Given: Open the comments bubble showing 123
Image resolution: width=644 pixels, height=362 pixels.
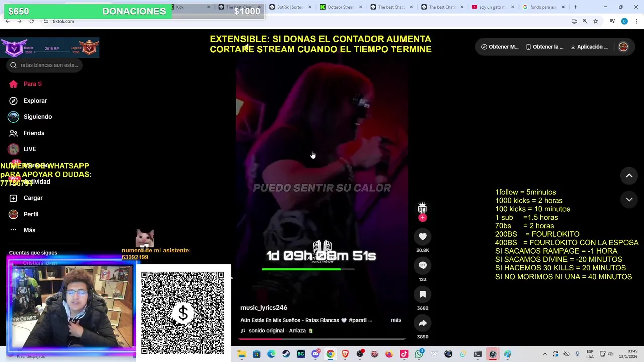Looking at the screenshot, I should 423,265.
